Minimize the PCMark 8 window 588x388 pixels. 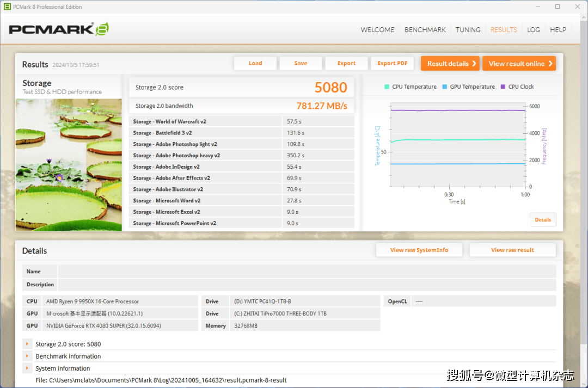tap(538, 7)
